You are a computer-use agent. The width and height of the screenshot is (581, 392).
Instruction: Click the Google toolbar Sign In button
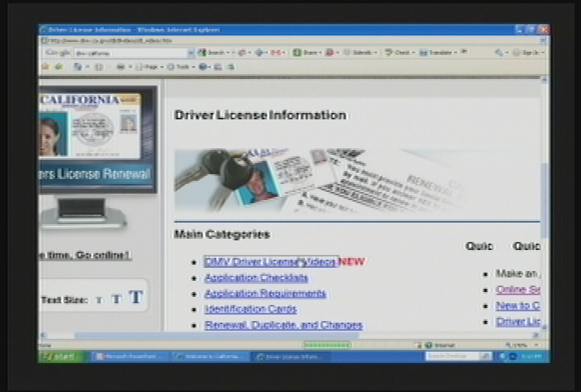tap(528, 53)
